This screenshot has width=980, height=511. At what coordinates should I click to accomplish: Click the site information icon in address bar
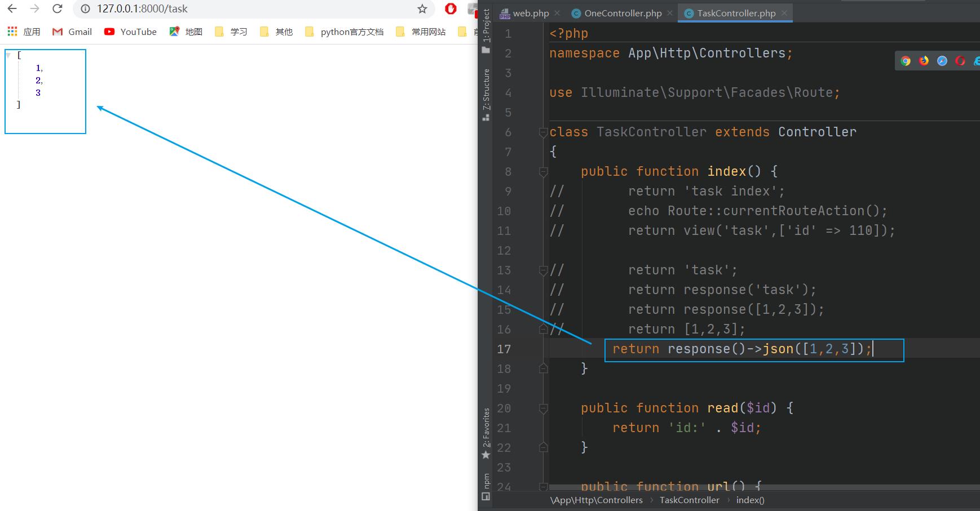point(85,8)
